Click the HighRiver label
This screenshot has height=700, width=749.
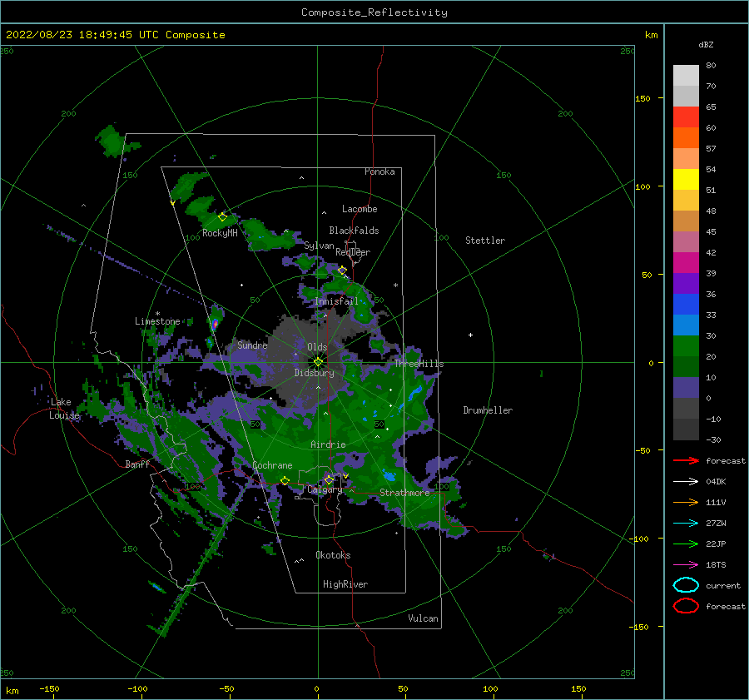[x=345, y=584]
